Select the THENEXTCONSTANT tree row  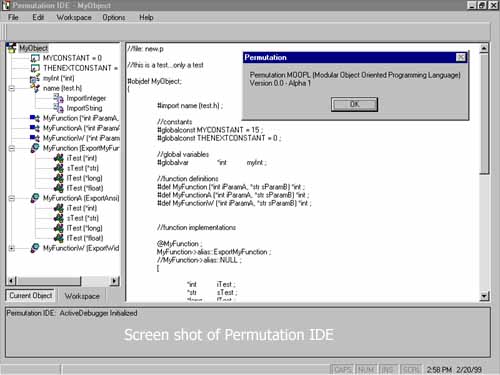tap(80, 68)
